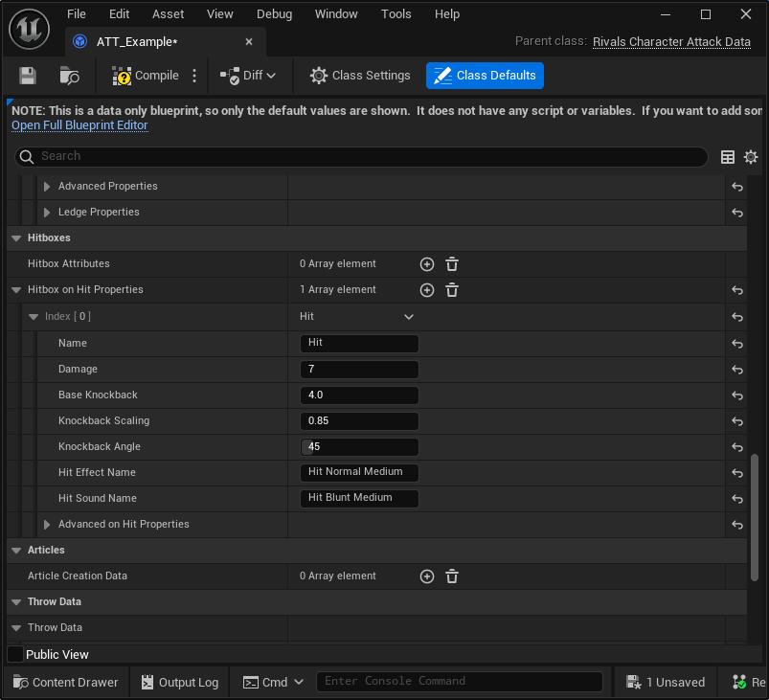The image size is (769, 700).
Task: Reset Index 0 to default
Action: tap(737, 317)
